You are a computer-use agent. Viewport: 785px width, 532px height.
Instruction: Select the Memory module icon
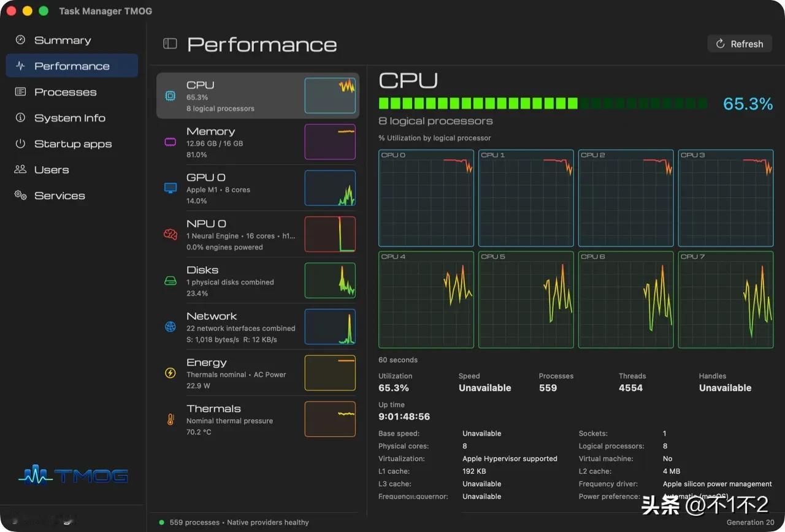170,142
